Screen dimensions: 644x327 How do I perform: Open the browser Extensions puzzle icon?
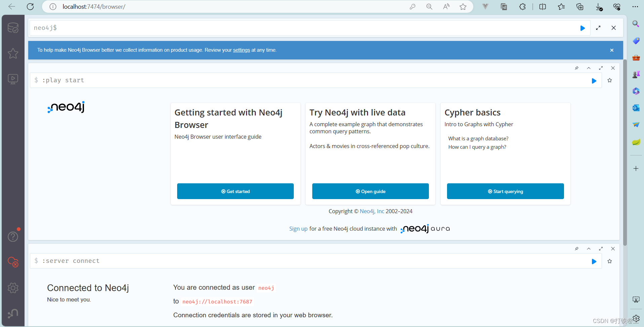[x=522, y=7]
